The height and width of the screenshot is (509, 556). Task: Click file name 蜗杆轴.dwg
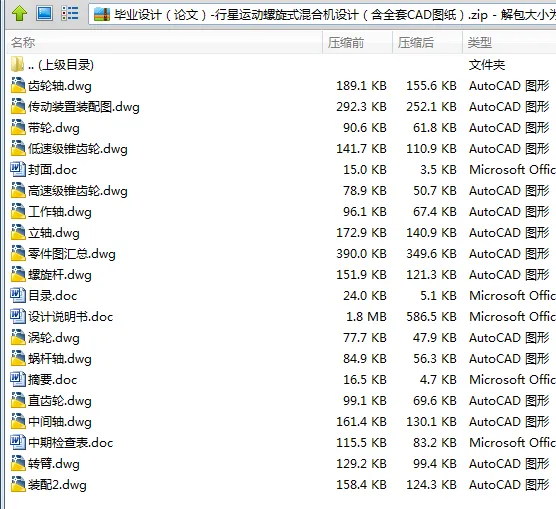click(x=60, y=359)
